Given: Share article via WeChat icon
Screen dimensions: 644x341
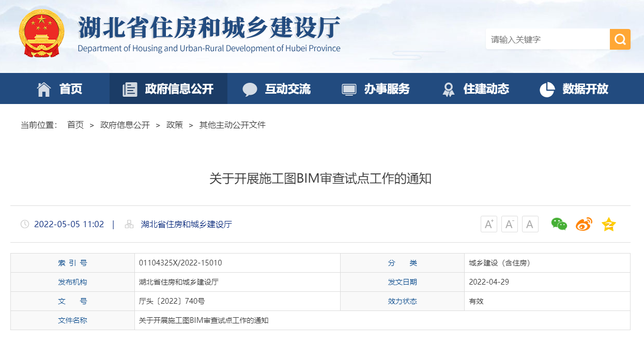Looking at the screenshot, I should click(x=559, y=224).
